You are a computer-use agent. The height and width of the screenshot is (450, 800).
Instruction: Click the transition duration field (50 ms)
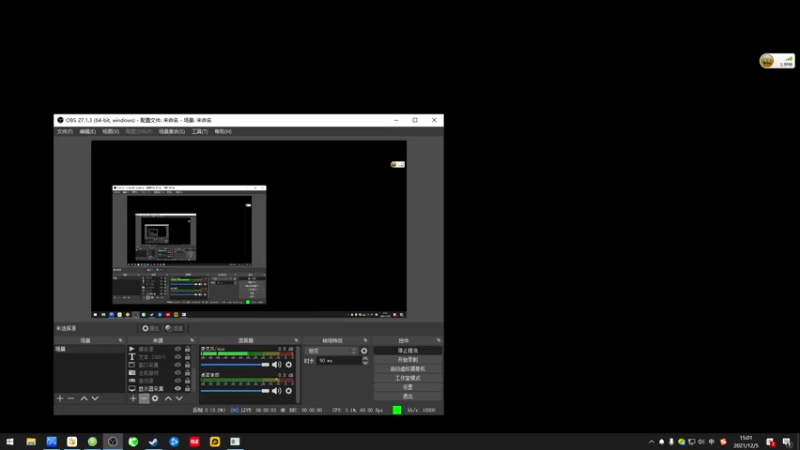339,361
